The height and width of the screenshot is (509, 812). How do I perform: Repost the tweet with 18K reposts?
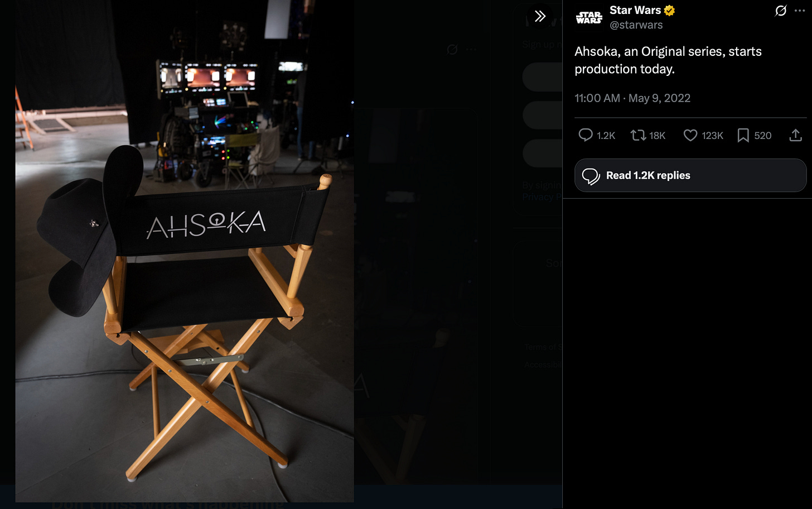[638, 135]
